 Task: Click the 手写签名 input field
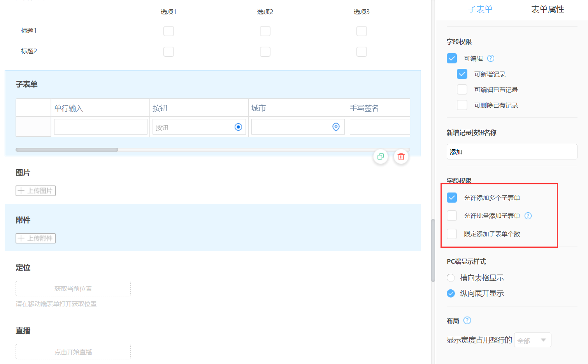click(x=380, y=127)
